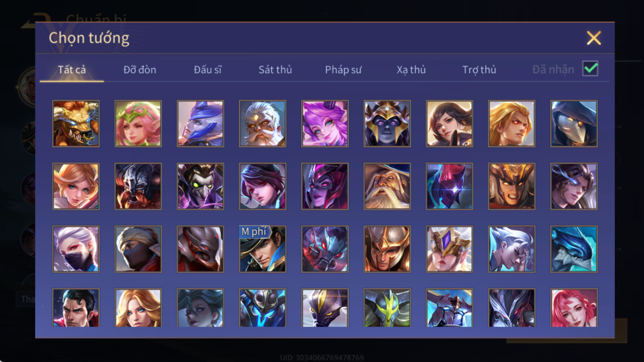This screenshot has width=644, height=362.
Task: Choose the hero with M phí tag
Action: [263, 249]
